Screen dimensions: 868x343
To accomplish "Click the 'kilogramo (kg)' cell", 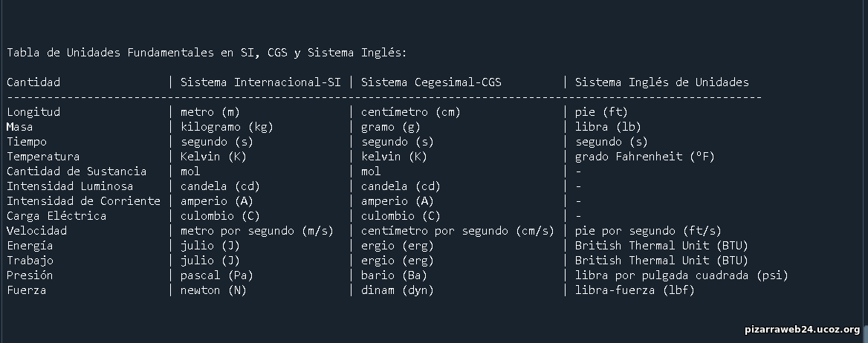I will 227,127.
